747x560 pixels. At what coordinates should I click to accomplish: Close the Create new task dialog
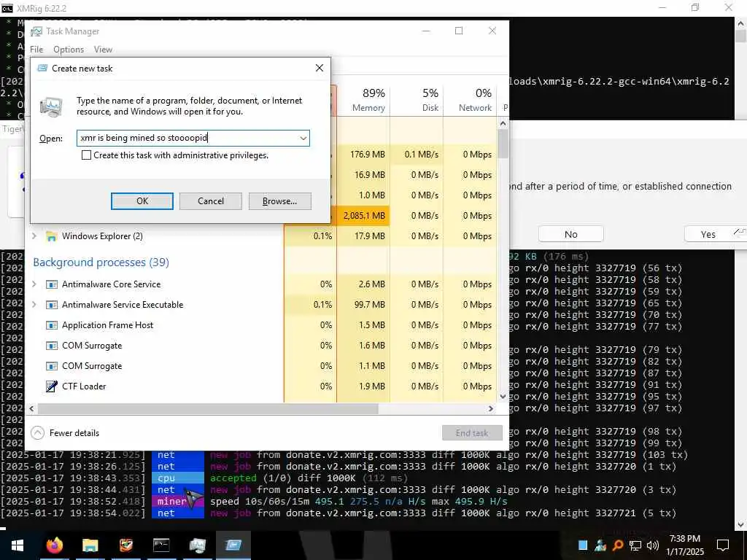coord(320,68)
